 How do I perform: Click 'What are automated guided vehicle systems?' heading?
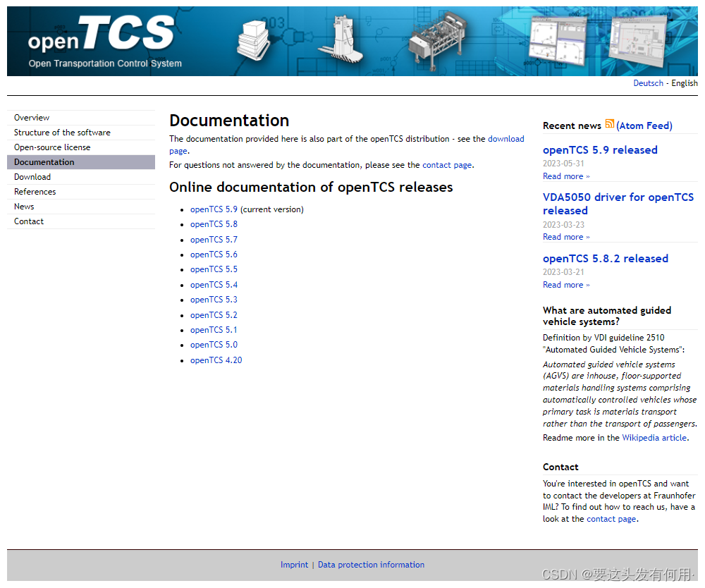click(x=606, y=316)
